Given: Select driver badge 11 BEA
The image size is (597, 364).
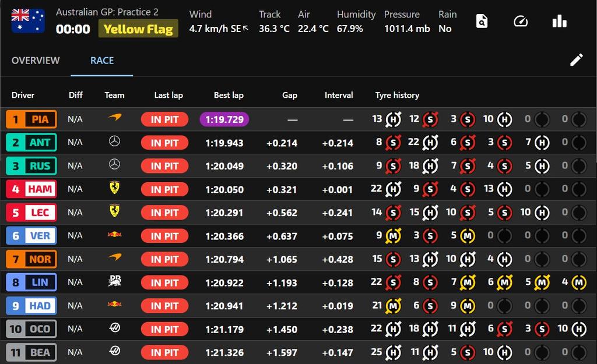Looking at the screenshot, I should [x=31, y=352].
